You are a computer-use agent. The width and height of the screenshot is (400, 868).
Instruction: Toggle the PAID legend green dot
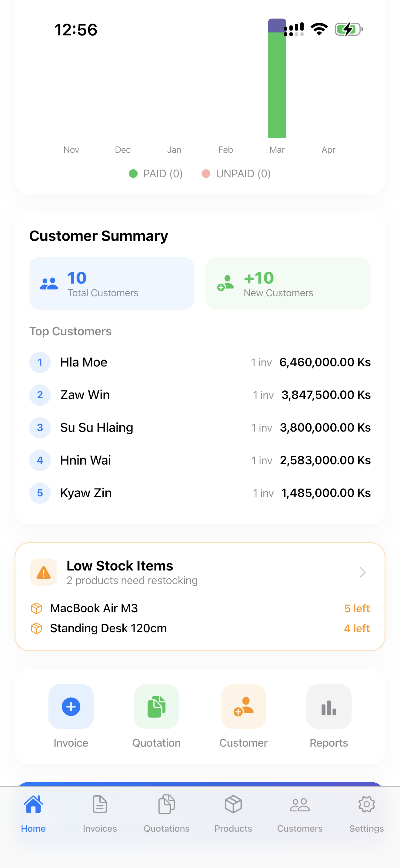click(x=133, y=173)
